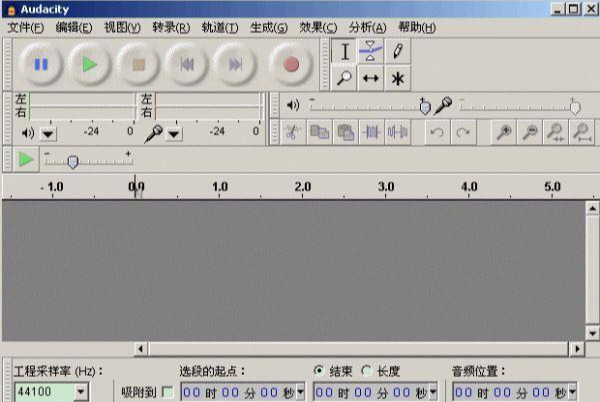
Task: Skip to start with the rewind button
Action: pyautogui.click(x=187, y=64)
